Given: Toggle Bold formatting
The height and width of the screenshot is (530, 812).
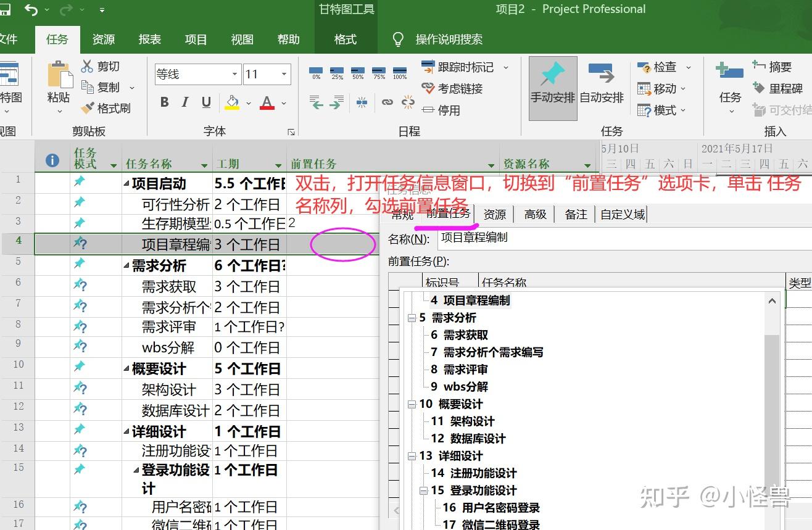Looking at the screenshot, I should [164, 102].
